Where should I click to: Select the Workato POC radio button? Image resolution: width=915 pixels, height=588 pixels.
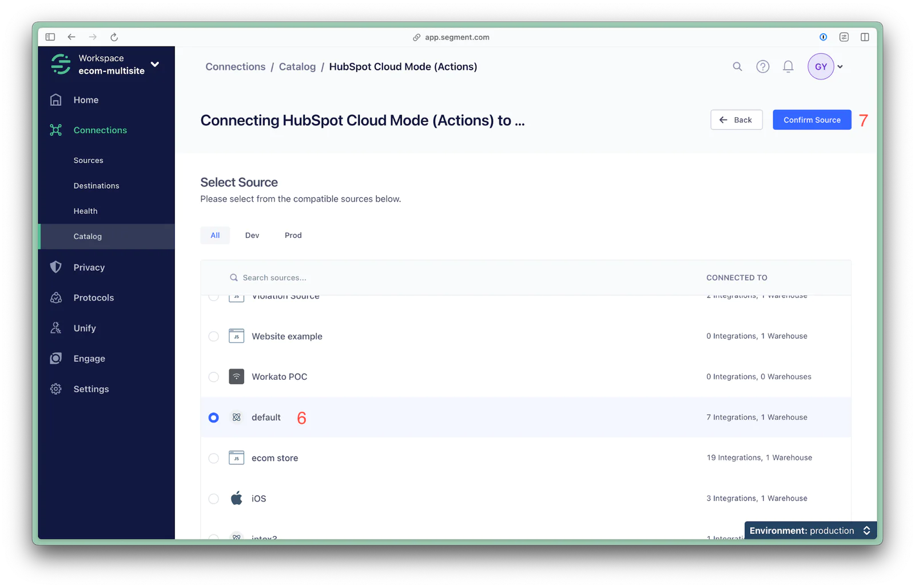pos(214,377)
